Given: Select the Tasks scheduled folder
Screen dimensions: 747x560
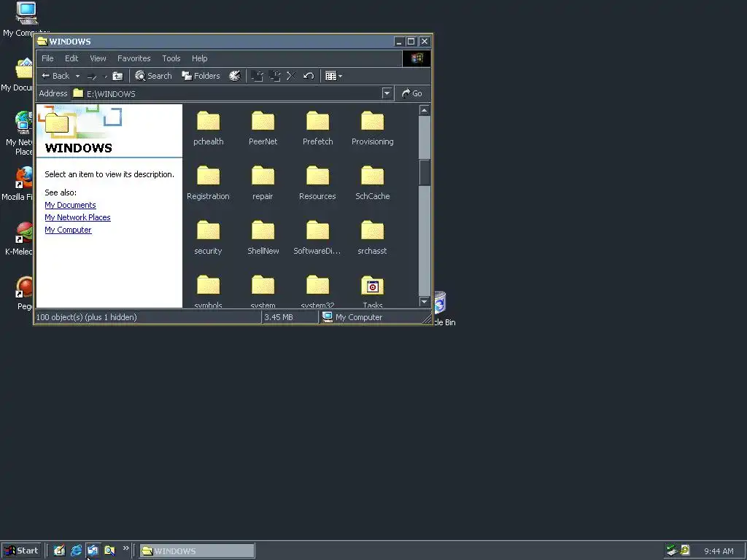Looking at the screenshot, I should click(x=373, y=290).
